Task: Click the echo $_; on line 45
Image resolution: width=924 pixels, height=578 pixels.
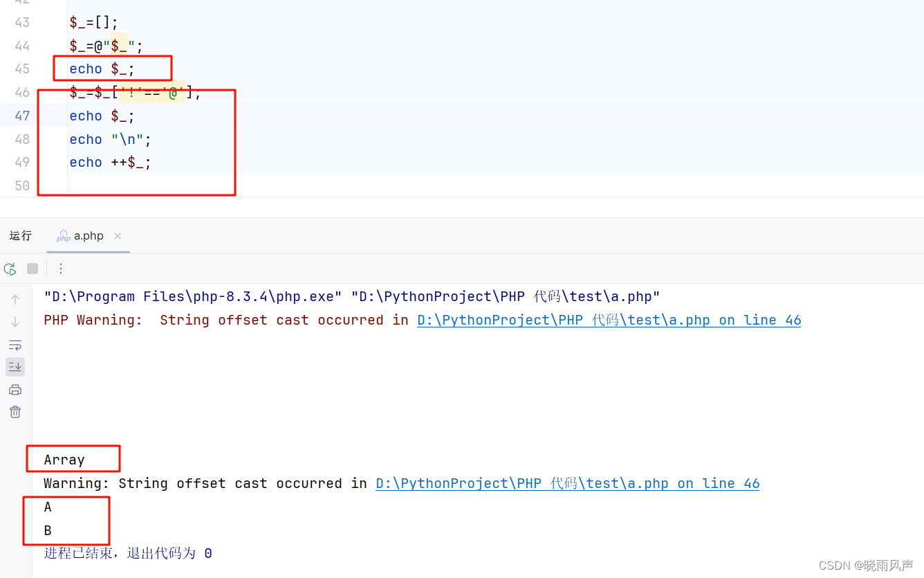Action: pos(102,69)
